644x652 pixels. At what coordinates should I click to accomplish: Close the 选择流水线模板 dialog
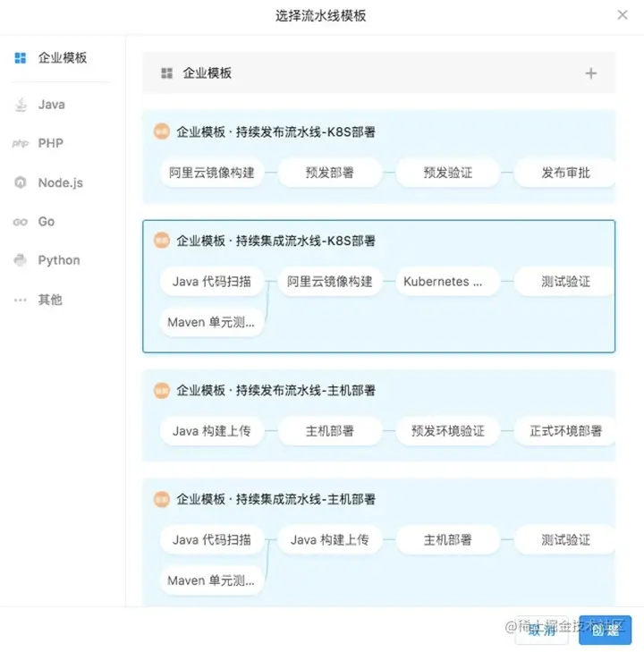[623, 15]
